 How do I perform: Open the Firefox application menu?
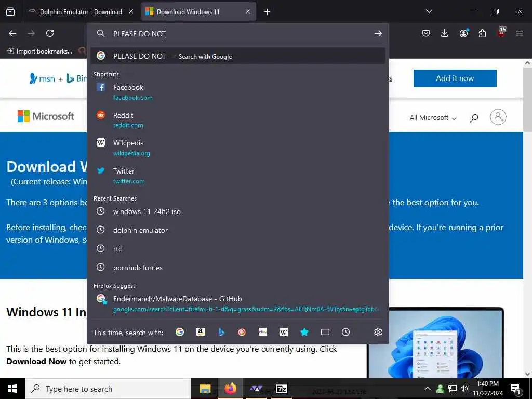tap(520, 33)
